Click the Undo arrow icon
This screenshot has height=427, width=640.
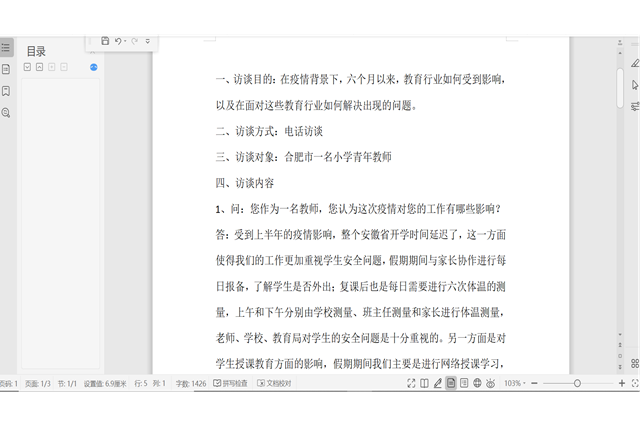118,41
